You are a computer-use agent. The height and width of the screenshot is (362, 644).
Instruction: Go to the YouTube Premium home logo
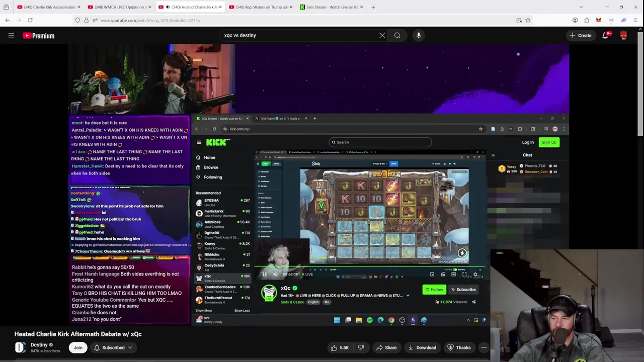pos(38,36)
